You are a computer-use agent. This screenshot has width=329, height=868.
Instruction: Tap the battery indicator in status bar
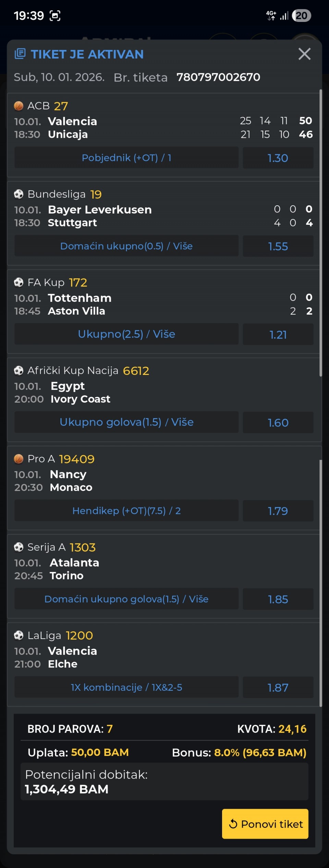click(x=301, y=16)
